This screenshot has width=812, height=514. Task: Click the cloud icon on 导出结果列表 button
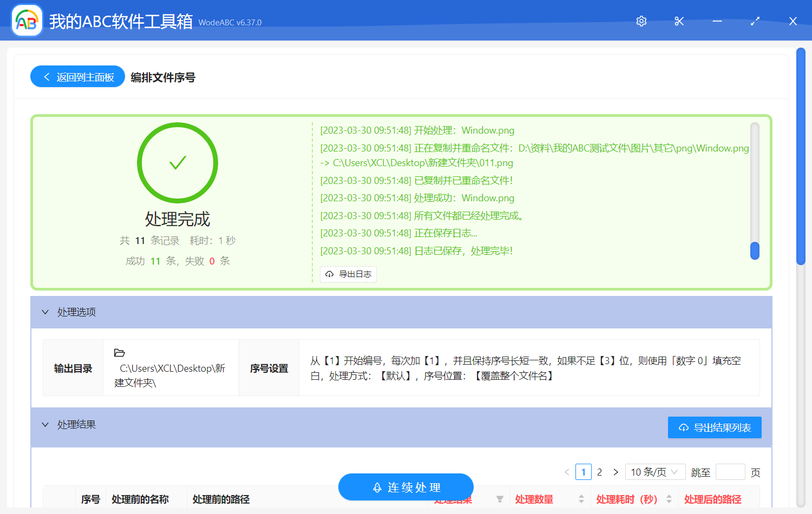pos(683,427)
